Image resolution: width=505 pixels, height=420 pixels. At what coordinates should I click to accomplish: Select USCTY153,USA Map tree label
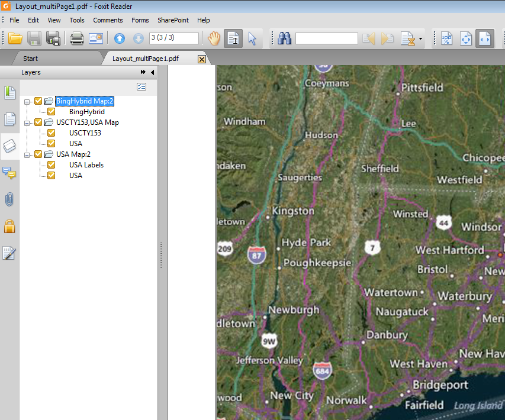tap(88, 122)
